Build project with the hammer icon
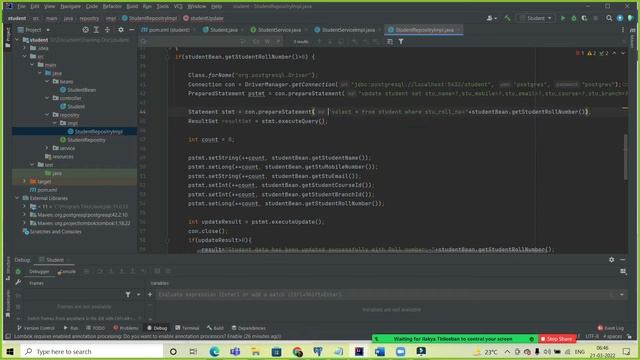Viewport: 640px width, 360px height. (507, 18)
